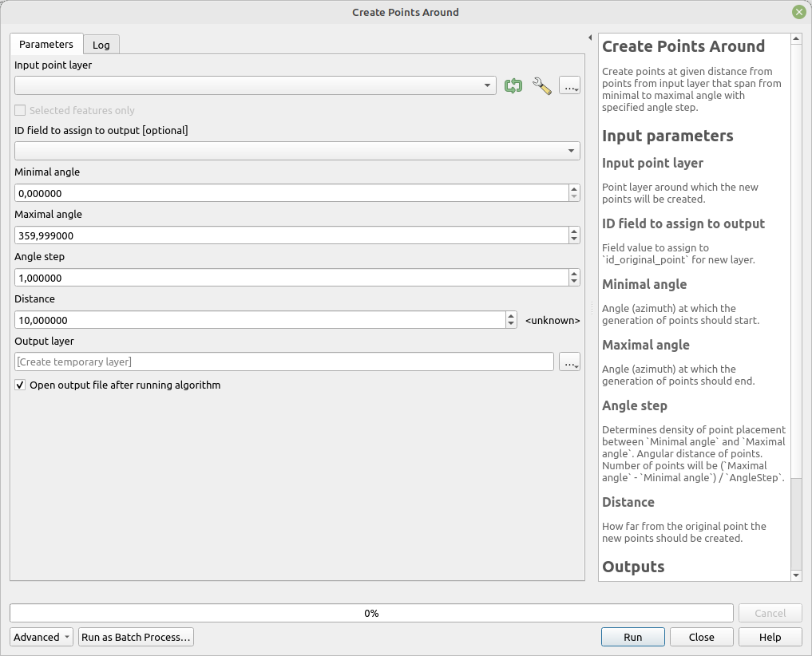Select the Parameters tab
The height and width of the screenshot is (656, 812).
(x=46, y=45)
